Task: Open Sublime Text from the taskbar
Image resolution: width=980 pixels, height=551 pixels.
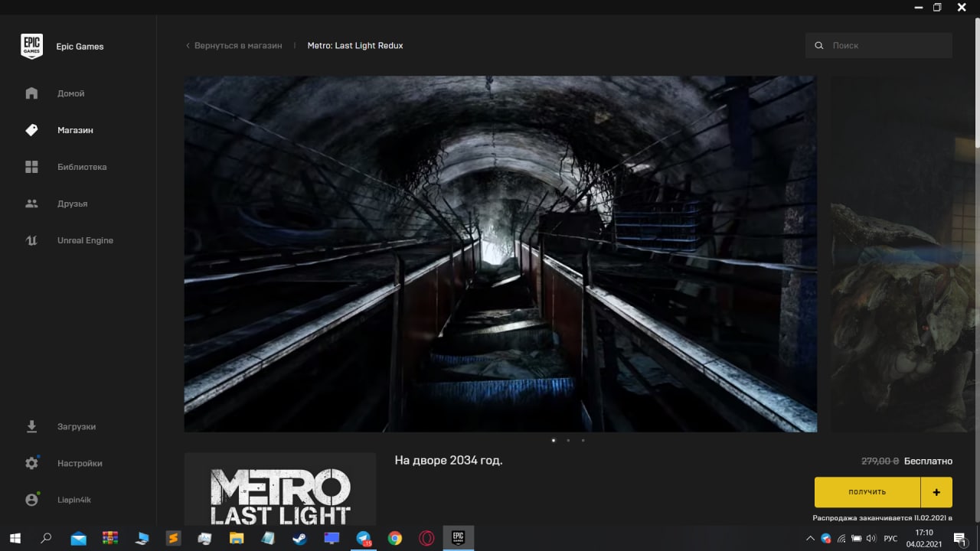Action: (x=174, y=538)
